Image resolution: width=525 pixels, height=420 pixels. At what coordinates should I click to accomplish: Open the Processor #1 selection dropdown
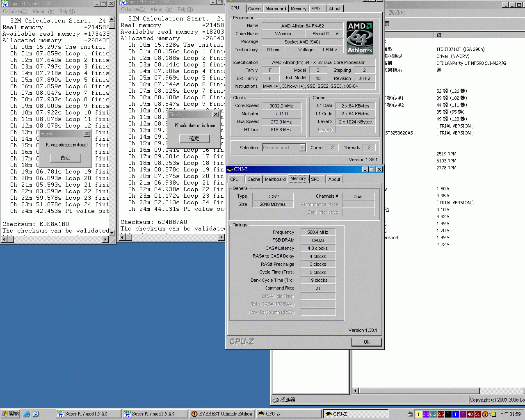pos(303,148)
